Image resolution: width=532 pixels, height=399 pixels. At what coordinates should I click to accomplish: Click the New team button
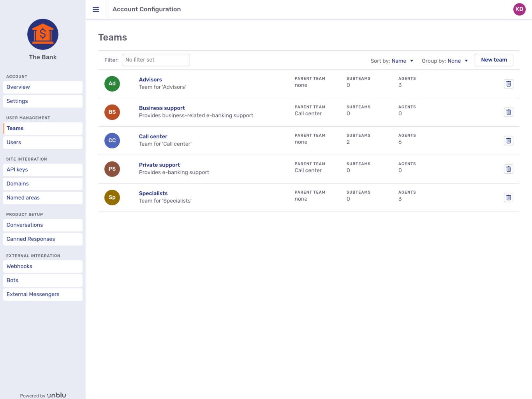(x=493, y=60)
